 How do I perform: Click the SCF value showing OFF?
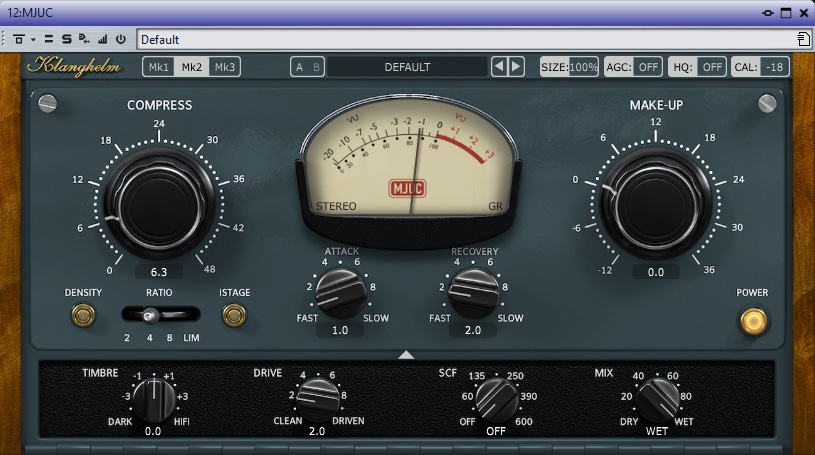coord(496,431)
